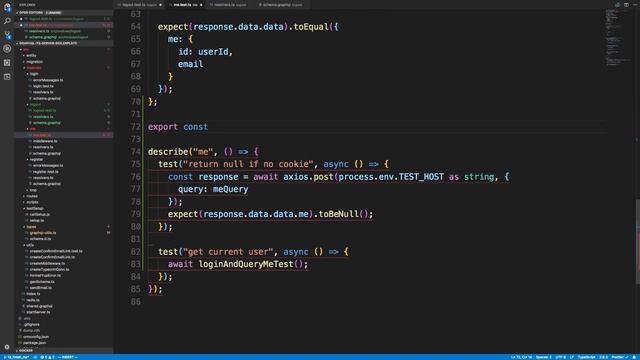
Task: Open login.test.ts in the login folder
Action: (43, 86)
